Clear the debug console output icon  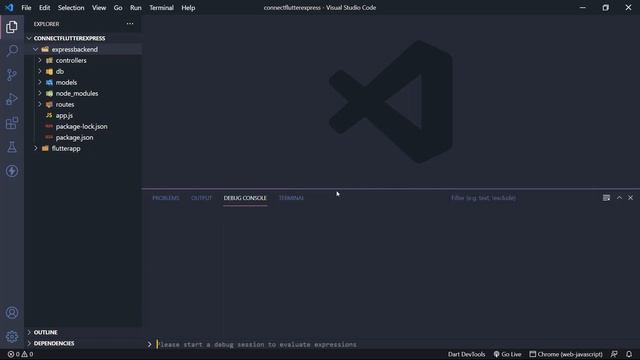[606, 198]
